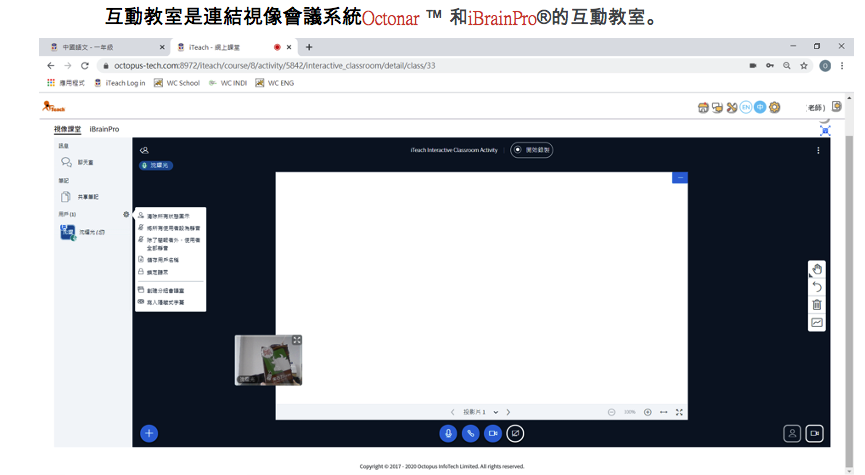Click the 100% zoom level indicator
865x475 pixels.
point(629,412)
